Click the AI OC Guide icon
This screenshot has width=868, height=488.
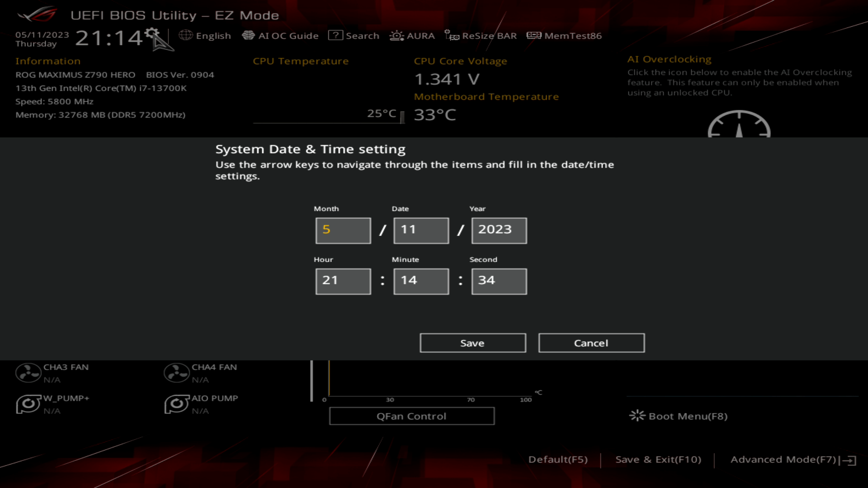tap(248, 35)
